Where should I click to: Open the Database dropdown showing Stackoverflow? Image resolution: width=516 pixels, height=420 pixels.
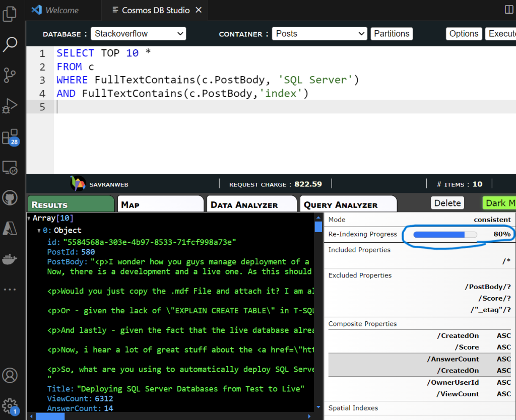point(138,34)
